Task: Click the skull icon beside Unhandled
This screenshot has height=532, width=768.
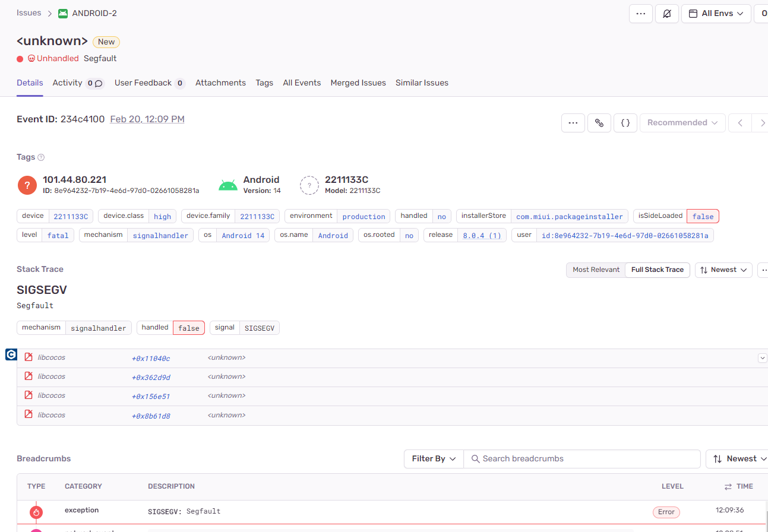Action: (x=31, y=58)
